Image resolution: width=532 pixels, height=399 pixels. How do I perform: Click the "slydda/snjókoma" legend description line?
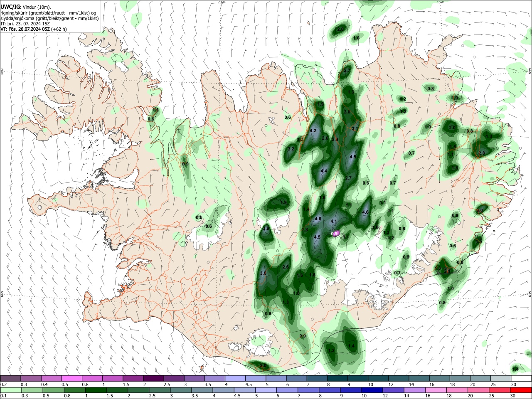[x=49, y=18]
